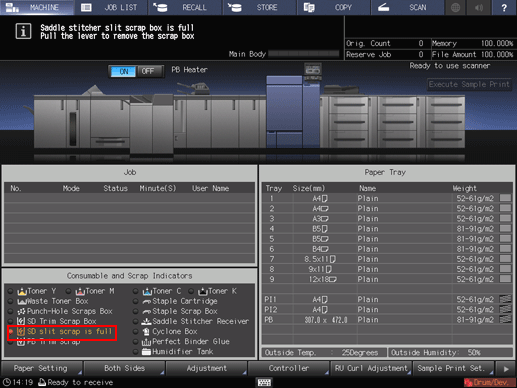
Task: Expand the Sample Print Set. menu
Action: (453, 368)
